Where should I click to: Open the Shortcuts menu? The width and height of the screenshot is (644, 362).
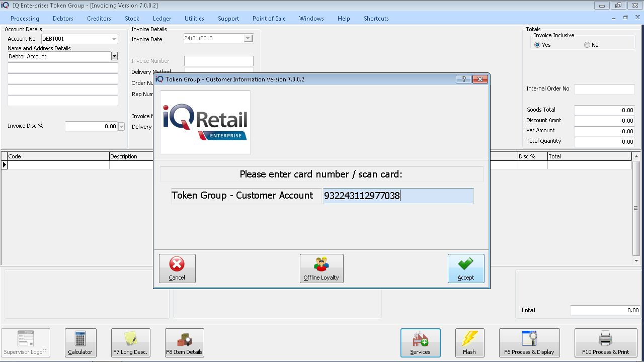[x=376, y=19]
